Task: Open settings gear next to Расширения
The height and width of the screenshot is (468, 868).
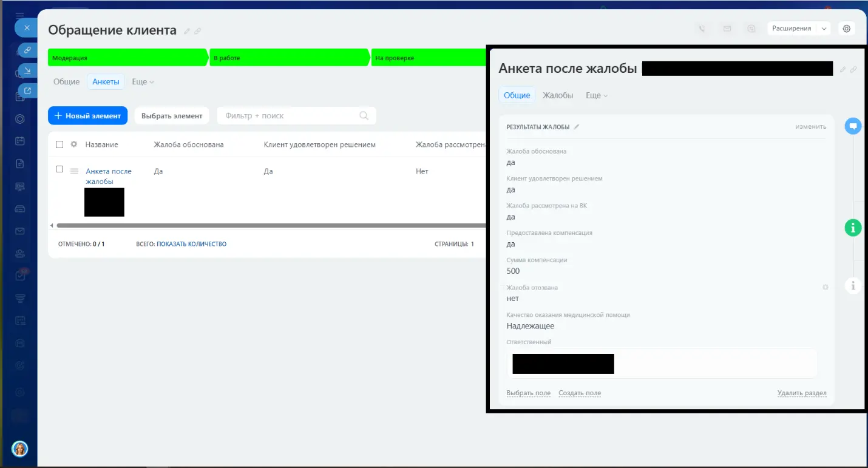Action: click(x=847, y=29)
